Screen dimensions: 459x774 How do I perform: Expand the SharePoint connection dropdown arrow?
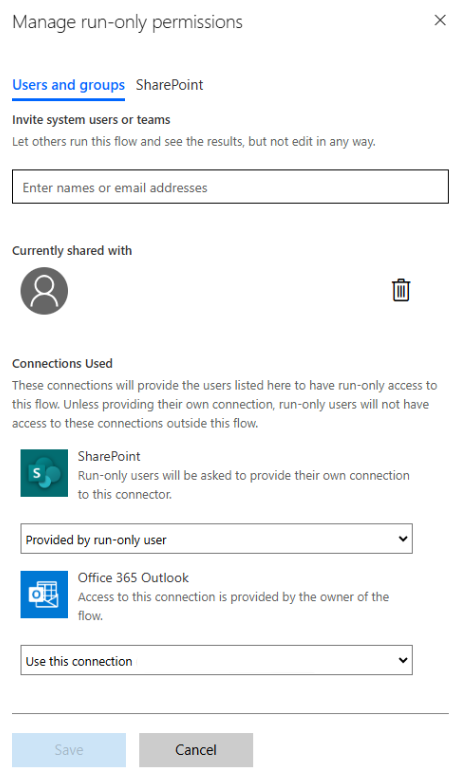[x=403, y=539]
